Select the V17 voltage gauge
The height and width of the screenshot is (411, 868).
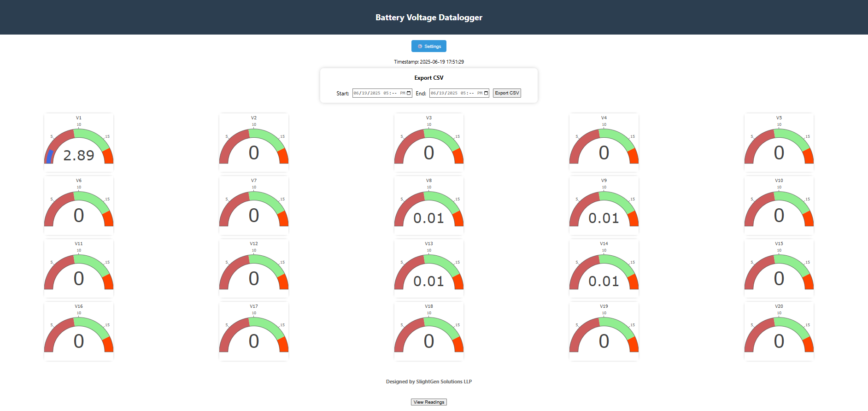point(254,331)
